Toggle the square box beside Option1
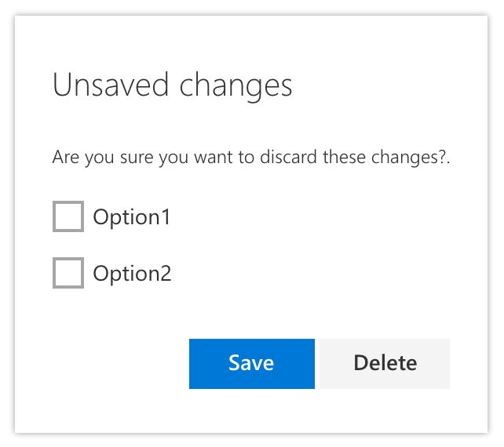Image resolution: width=504 pixels, height=447 pixels. pyautogui.click(x=68, y=216)
